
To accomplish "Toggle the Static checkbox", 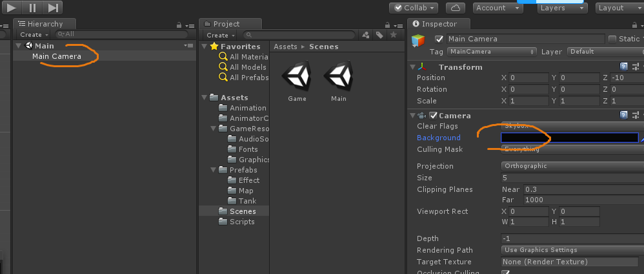I will [x=612, y=39].
